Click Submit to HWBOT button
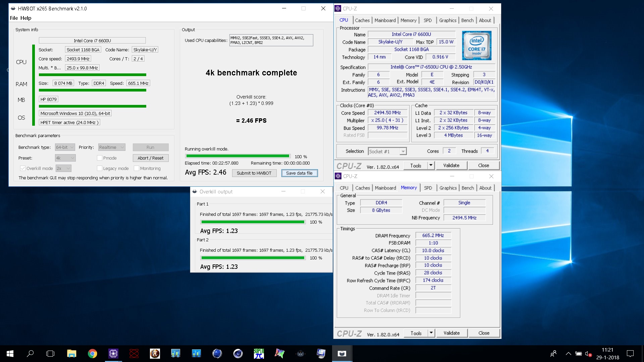 (x=254, y=173)
